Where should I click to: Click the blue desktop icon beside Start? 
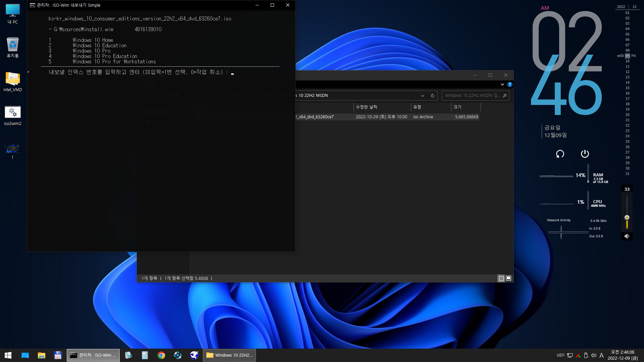click(25, 355)
